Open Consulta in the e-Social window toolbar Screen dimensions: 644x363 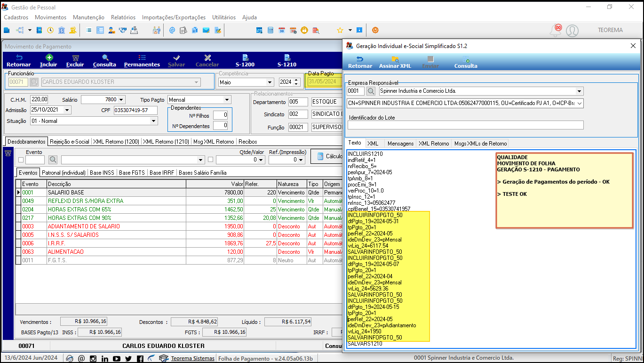click(x=466, y=62)
